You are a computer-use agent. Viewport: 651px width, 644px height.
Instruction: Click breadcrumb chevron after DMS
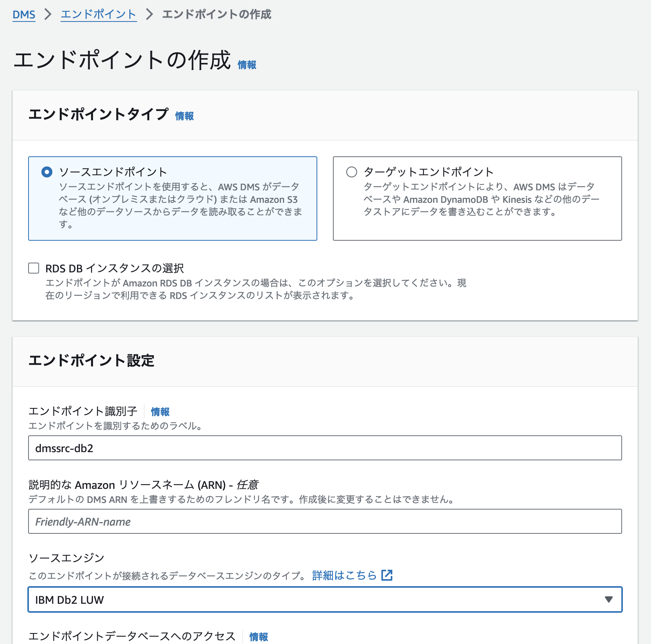click(48, 14)
